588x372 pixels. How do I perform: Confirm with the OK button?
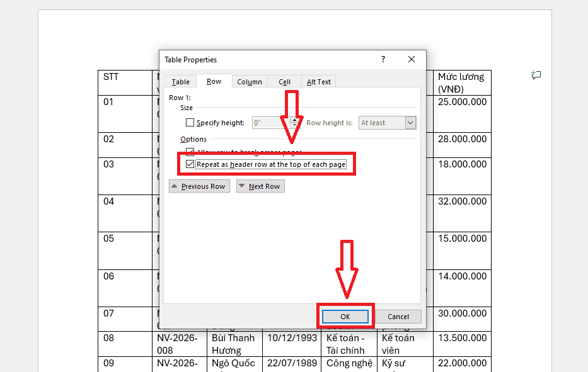coord(345,317)
